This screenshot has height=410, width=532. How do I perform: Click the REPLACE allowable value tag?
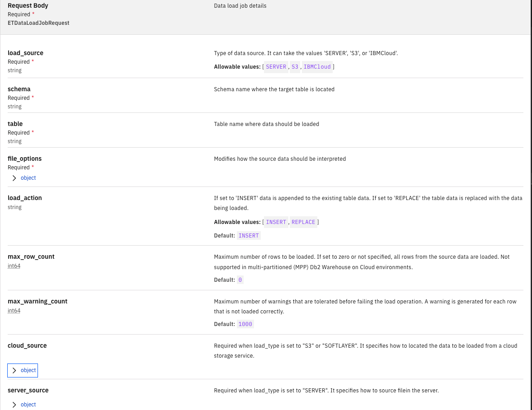pos(303,222)
